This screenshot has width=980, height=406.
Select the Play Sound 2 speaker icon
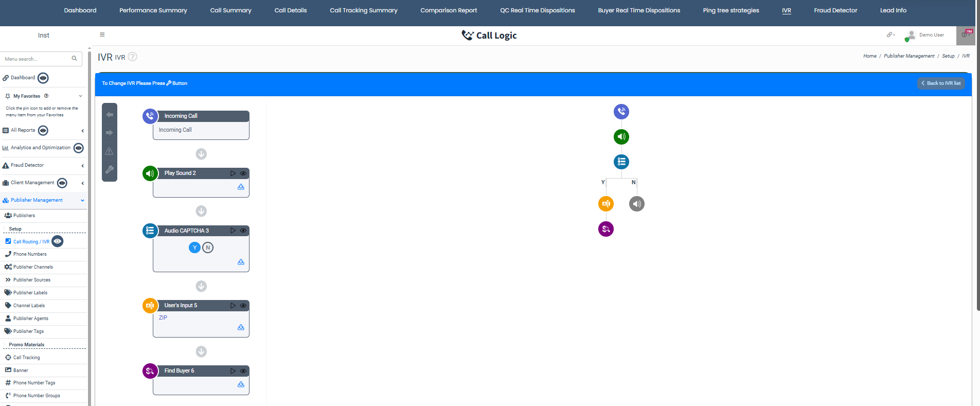tap(150, 173)
